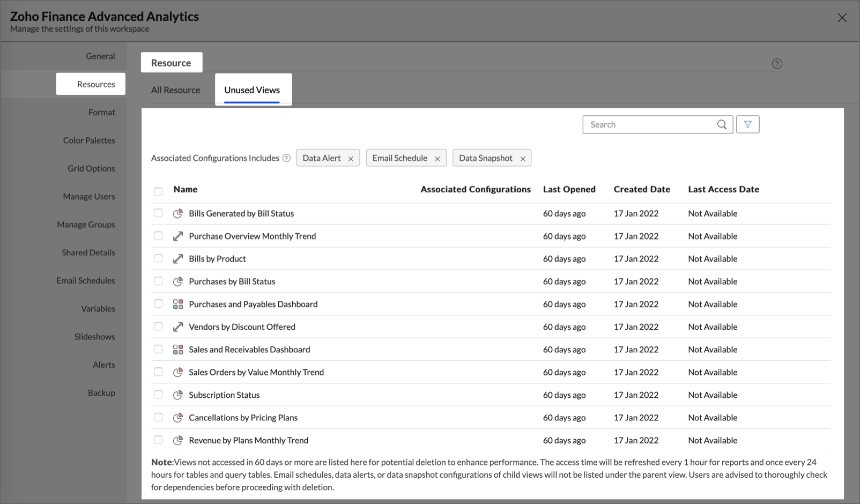Check Subscription Status row
The width and height of the screenshot is (860, 504).
coord(158,395)
